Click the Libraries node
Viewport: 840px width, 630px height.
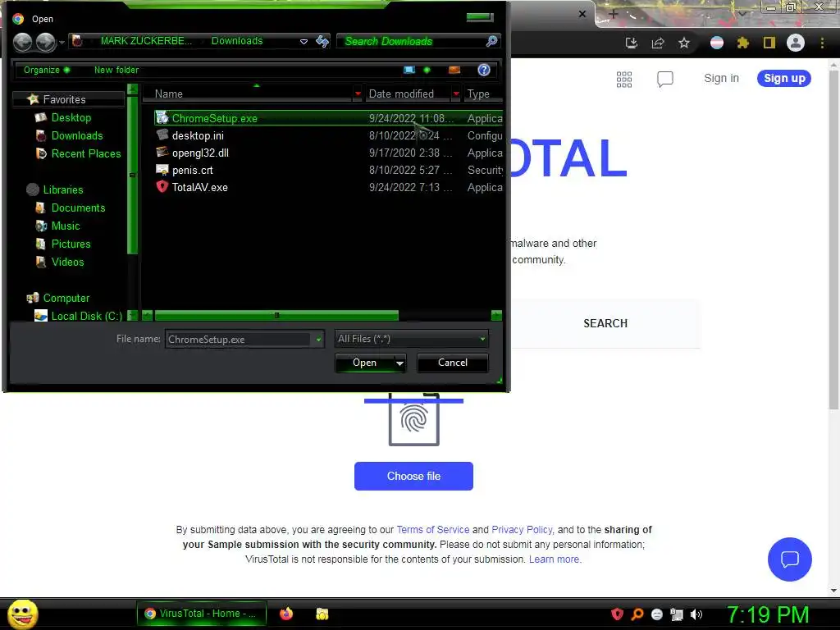tap(62, 189)
